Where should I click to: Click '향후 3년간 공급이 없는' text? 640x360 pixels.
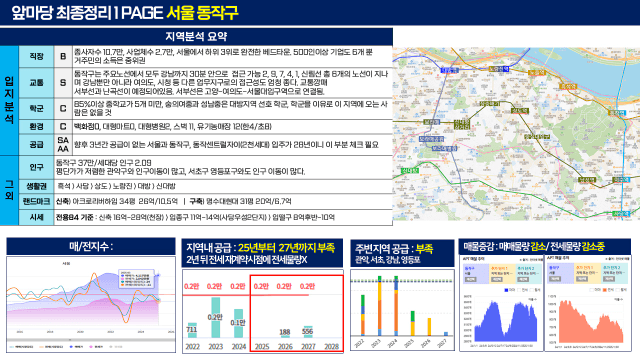coord(226,144)
